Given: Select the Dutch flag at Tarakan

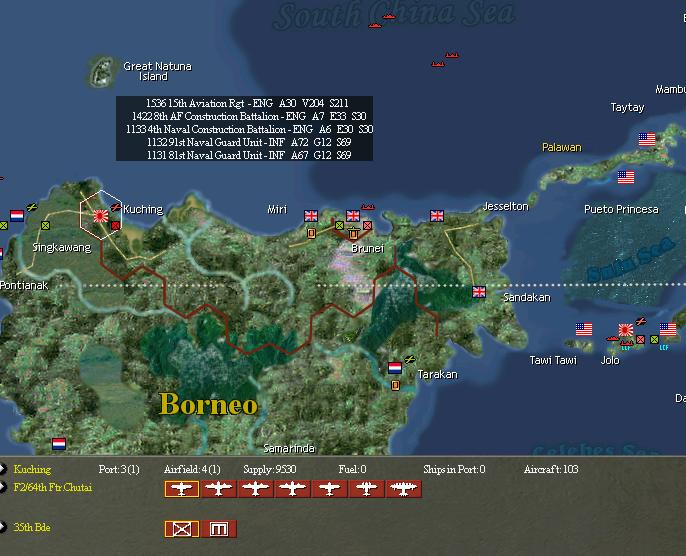Looking at the screenshot, I should tap(395, 368).
